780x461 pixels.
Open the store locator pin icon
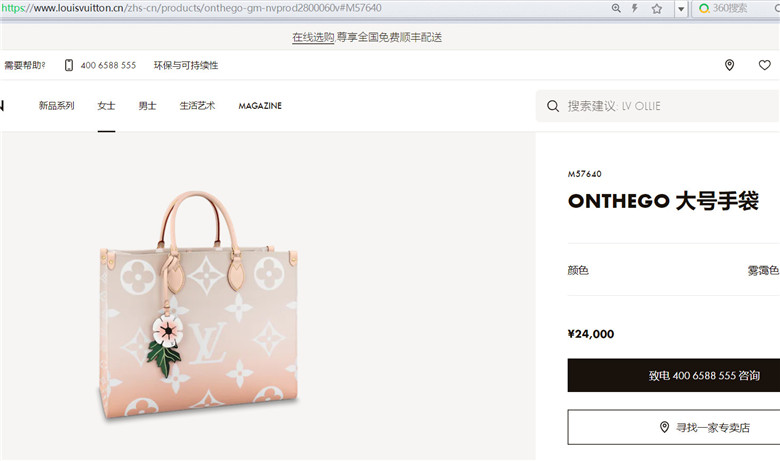[729, 65]
